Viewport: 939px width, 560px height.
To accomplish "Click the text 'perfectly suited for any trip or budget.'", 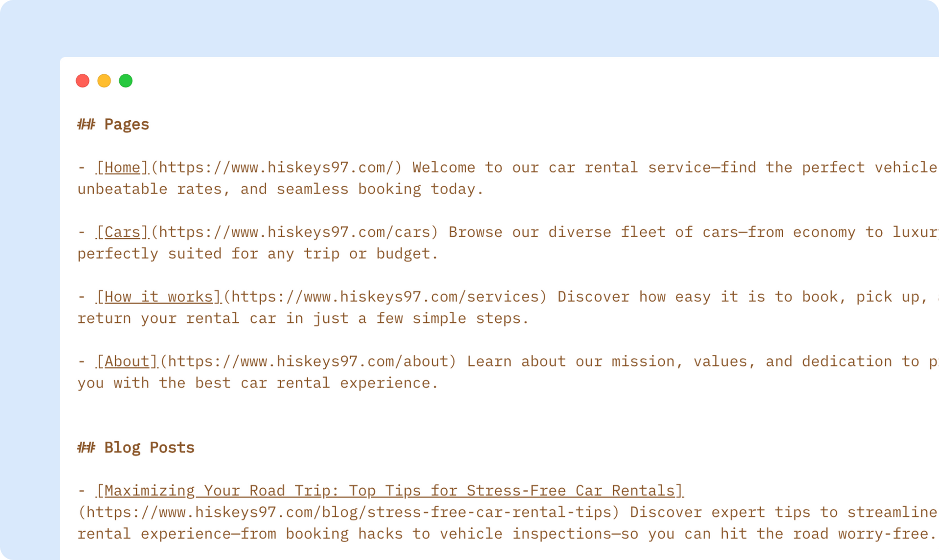I will (258, 254).
